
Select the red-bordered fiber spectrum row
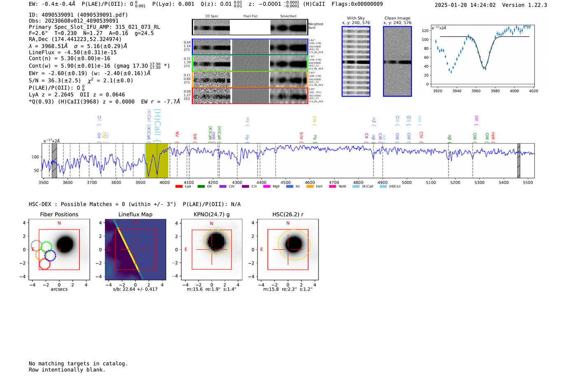[250, 95]
